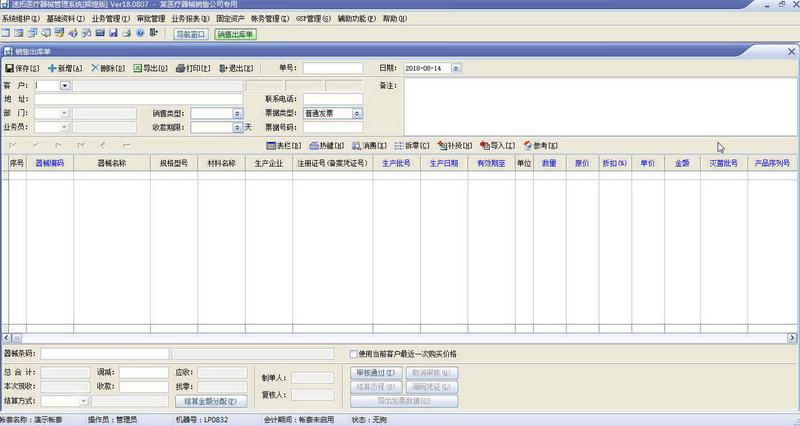Screen dimensions: 800x426
Task: Click the 收款 payment input field
Action: point(144,387)
